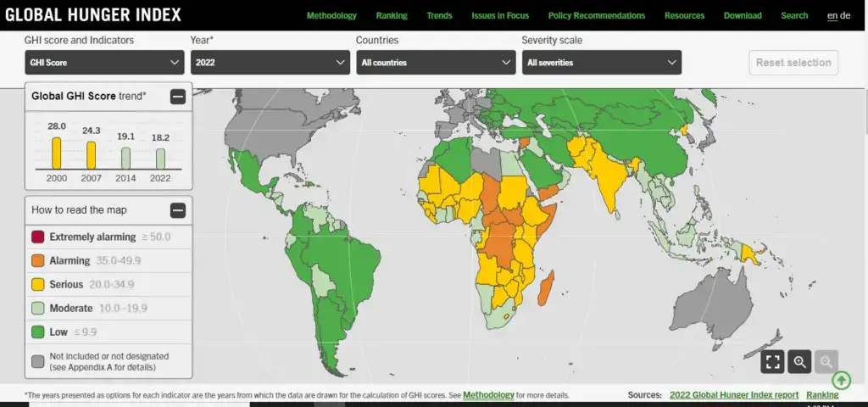This screenshot has width=868, height=407.
Task: Click the Extremely alarming red swatch
Action: (37, 237)
